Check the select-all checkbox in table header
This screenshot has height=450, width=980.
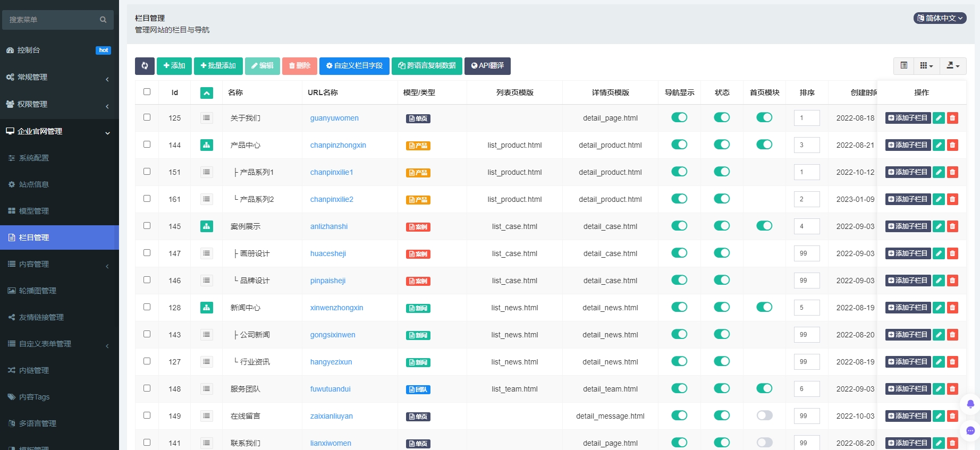[x=147, y=92]
